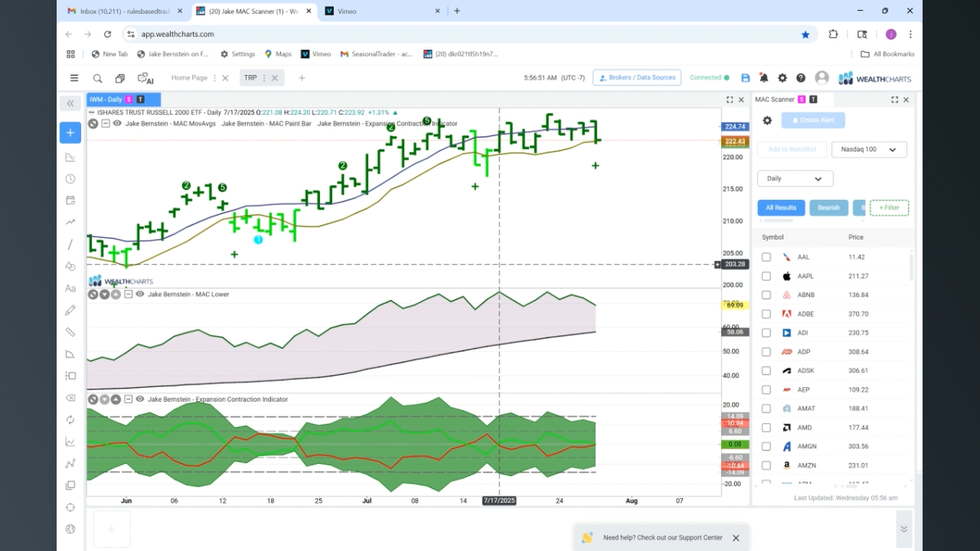Check the AAL symbol checkbox

click(x=766, y=257)
